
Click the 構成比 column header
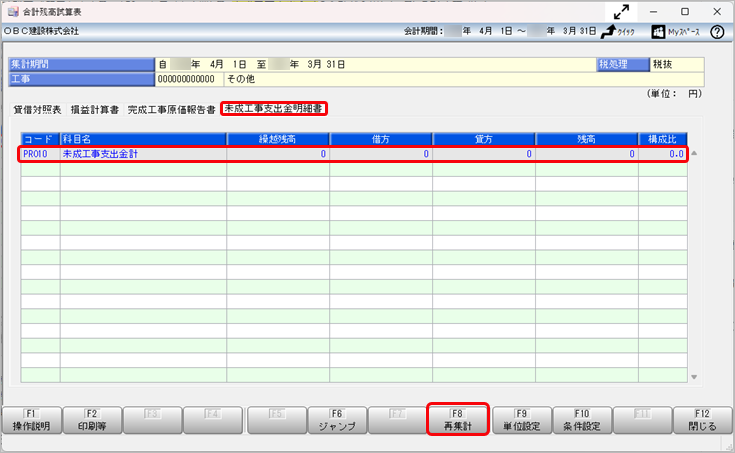click(x=663, y=139)
